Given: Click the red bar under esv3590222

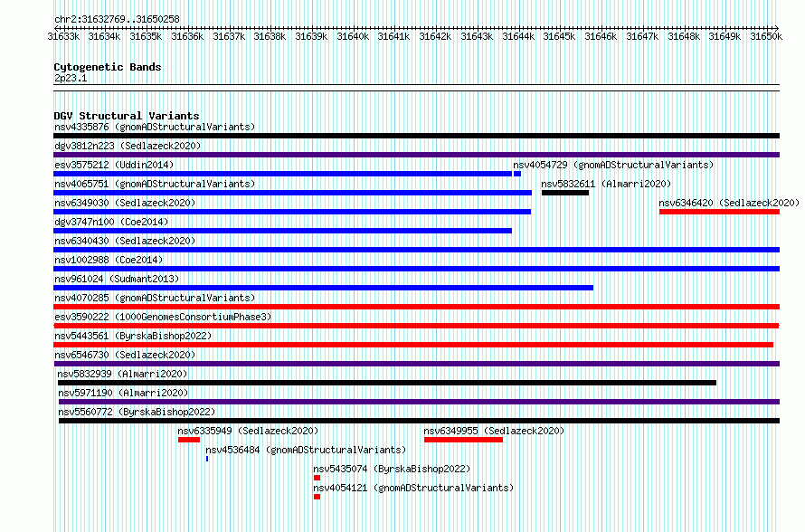Looking at the screenshot, I should click(x=416, y=326).
